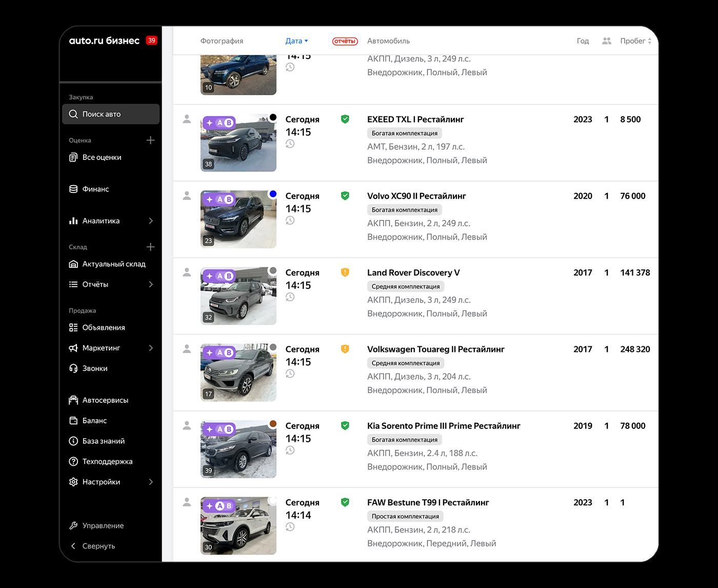The height and width of the screenshot is (588, 718).
Task: Click the Актуальный склад garage icon
Action: tap(73, 264)
